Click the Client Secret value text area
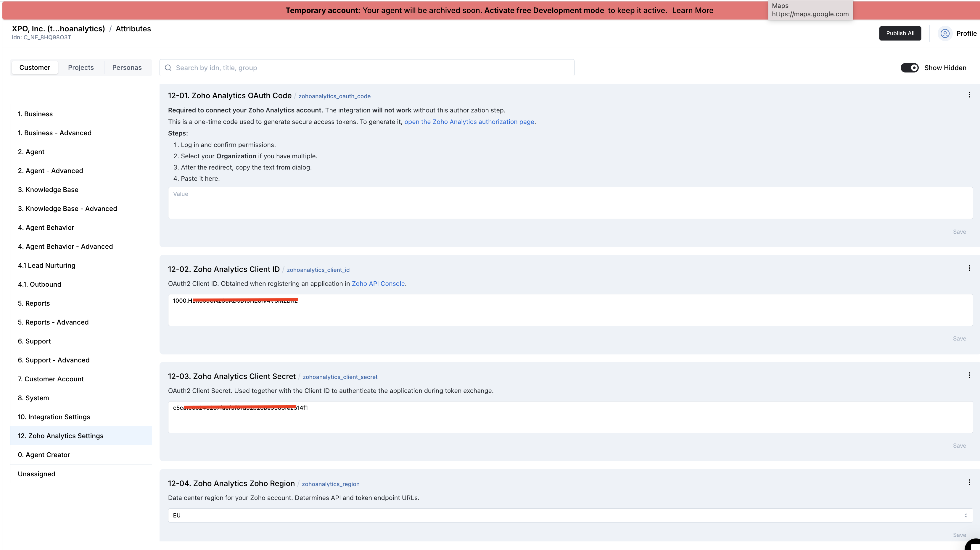 tap(570, 417)
